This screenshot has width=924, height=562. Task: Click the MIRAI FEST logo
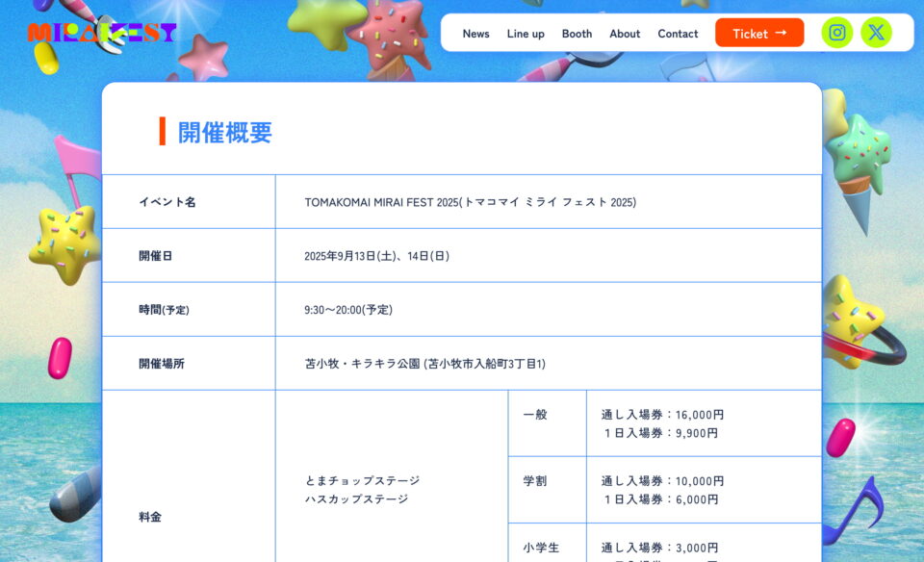[x=102, y=33]
